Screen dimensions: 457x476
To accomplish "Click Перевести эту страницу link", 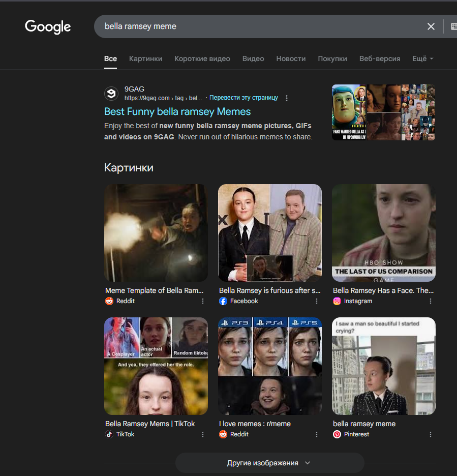I will point(243,98).
